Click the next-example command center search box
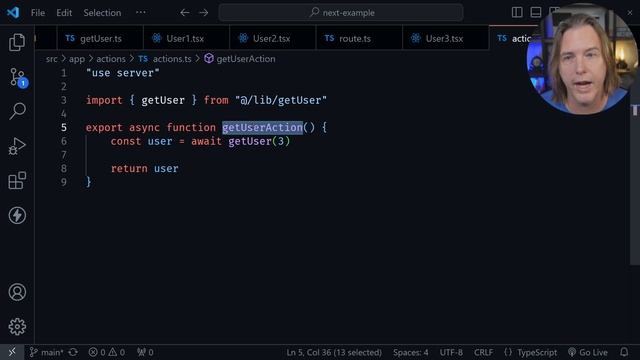This screenshot has width=640, height=360. coord(341,13)
